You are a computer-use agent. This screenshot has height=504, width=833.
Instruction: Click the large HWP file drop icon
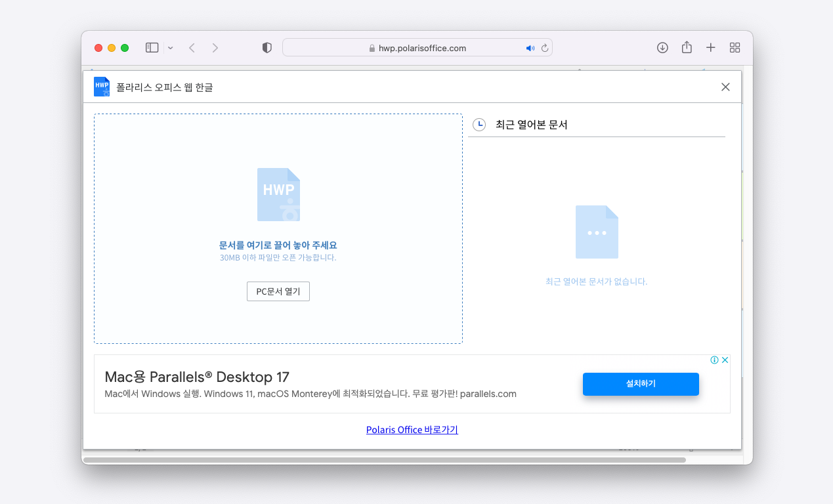click(x=278, y=194)
